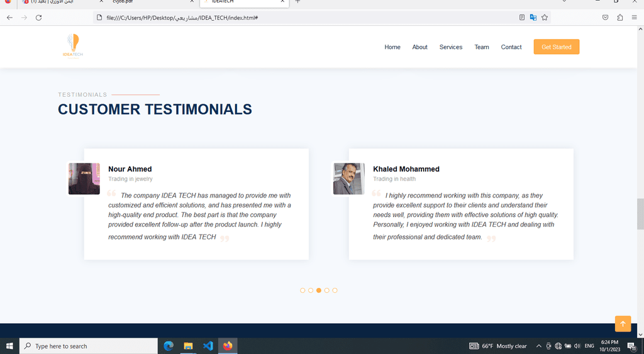644x354 pixels.
Task: Click the name Khaled Mohammed
Action: (x=406, y=169)
